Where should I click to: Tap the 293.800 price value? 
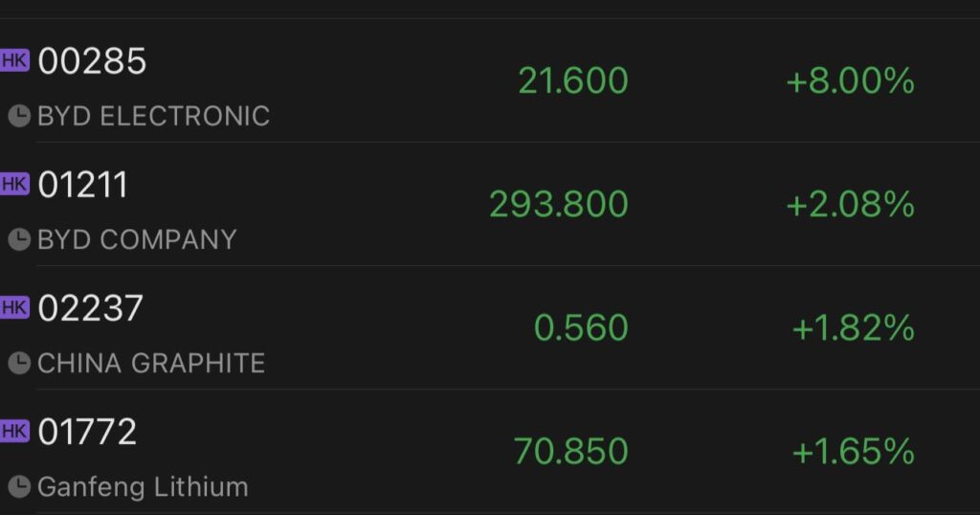(558, 204)
